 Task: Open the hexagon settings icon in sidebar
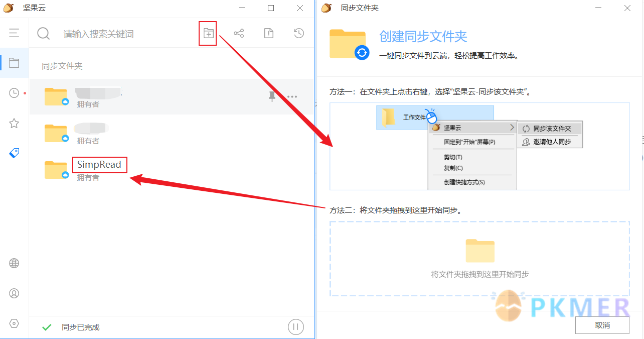[x=14, y=323]
